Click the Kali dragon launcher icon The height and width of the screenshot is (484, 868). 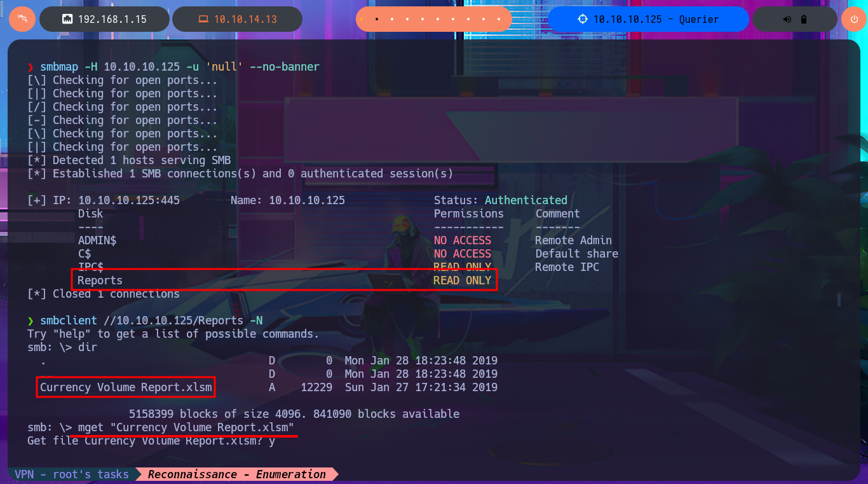21,19
